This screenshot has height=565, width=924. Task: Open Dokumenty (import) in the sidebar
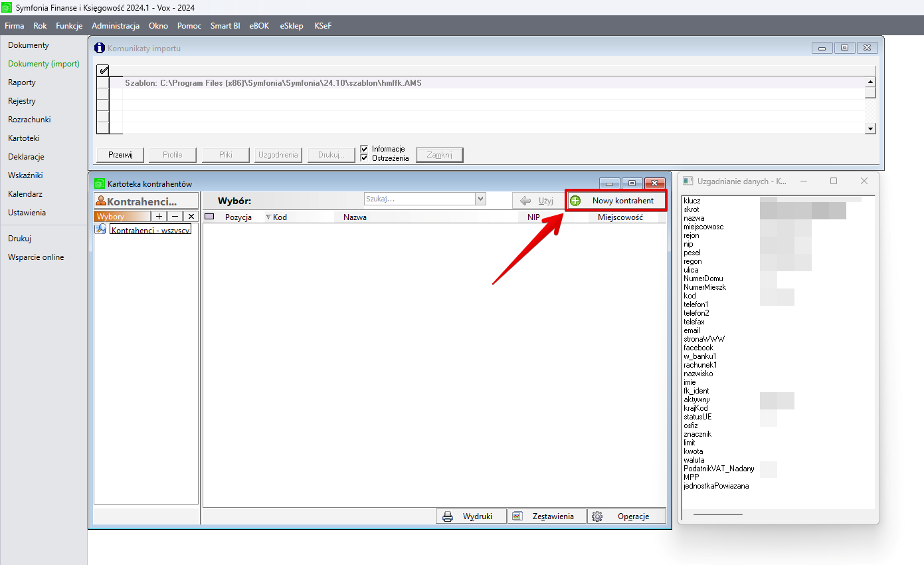coord(44,64)
